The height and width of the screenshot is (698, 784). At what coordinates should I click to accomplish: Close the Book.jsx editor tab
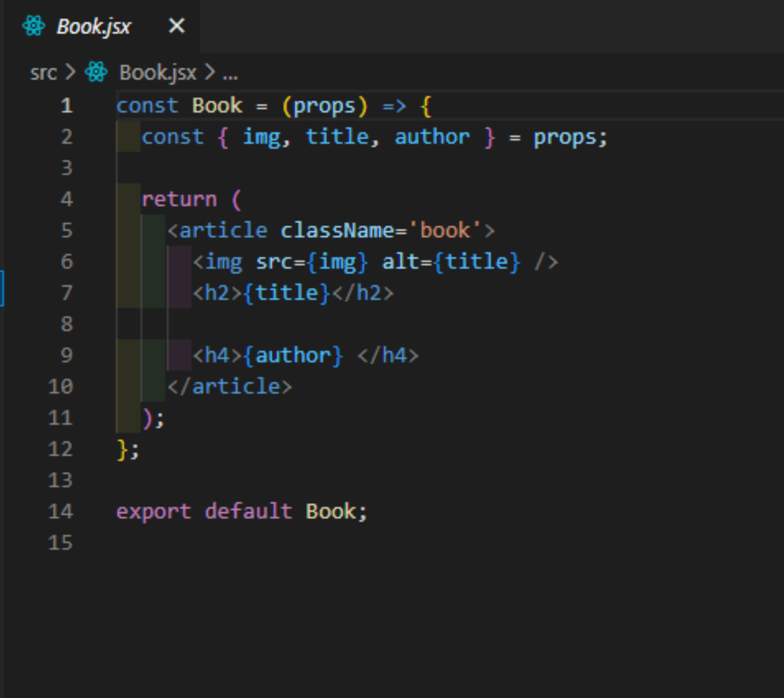coord(177,26)
